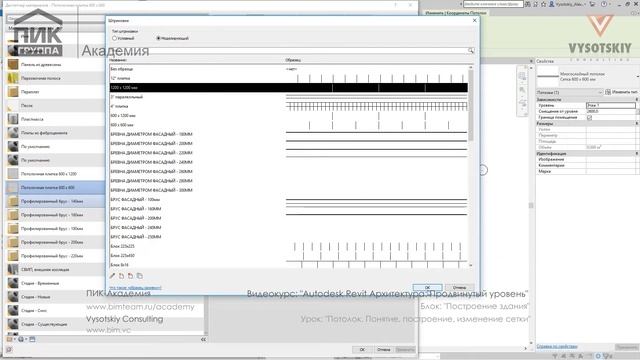
Task: Select 'Профилированный брус - 200мм' material
Action: [x=56, y=242]
